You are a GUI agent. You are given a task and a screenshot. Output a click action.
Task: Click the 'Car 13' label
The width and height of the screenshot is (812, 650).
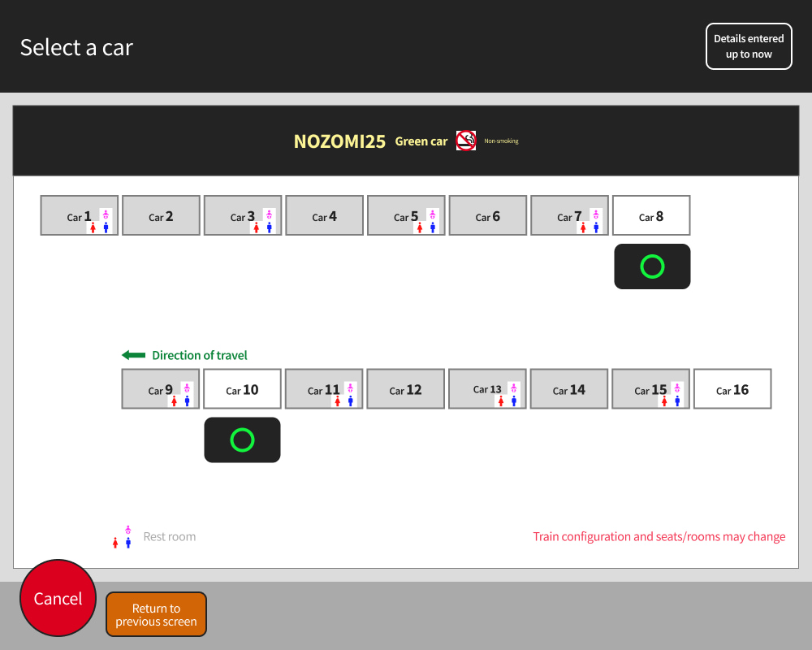tap(487, 389)
